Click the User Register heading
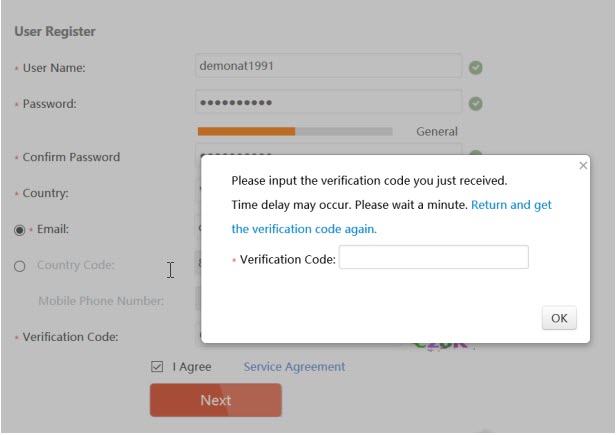This screenshot has width=616, height=435. 55,31
